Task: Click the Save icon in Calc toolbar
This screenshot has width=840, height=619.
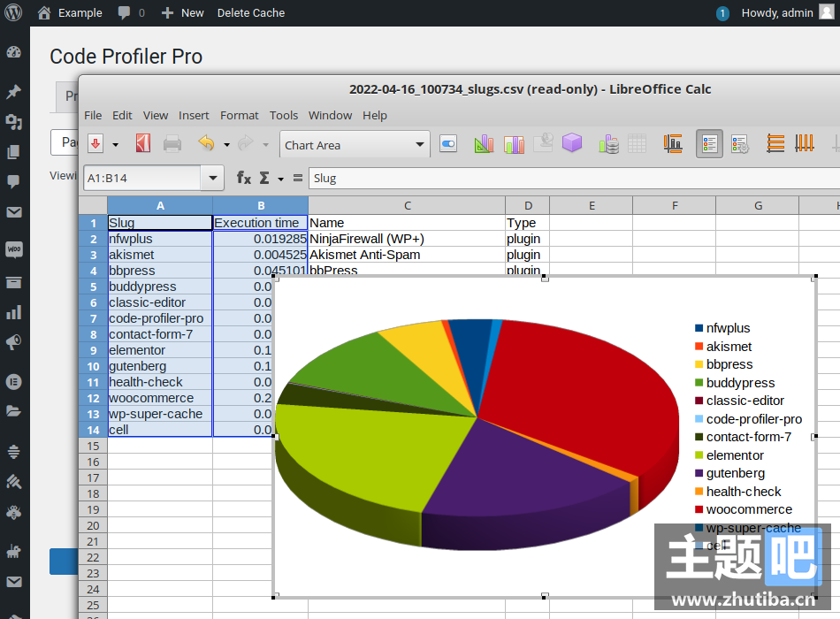Action: click(x=95, y=143)
